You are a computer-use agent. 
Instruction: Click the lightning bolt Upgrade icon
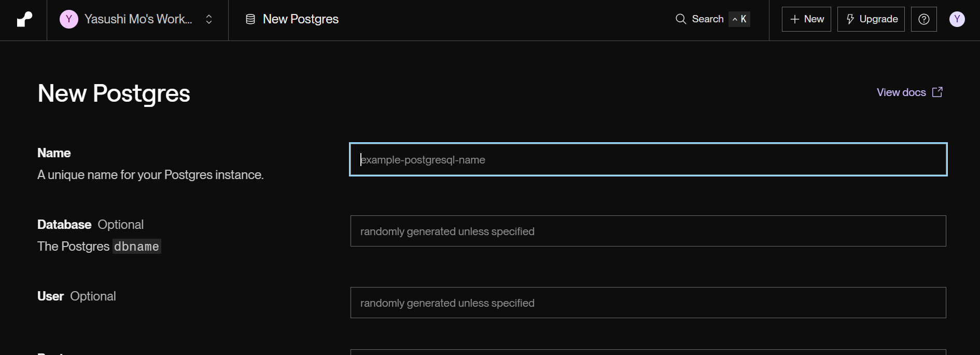(x=850, y=19)
